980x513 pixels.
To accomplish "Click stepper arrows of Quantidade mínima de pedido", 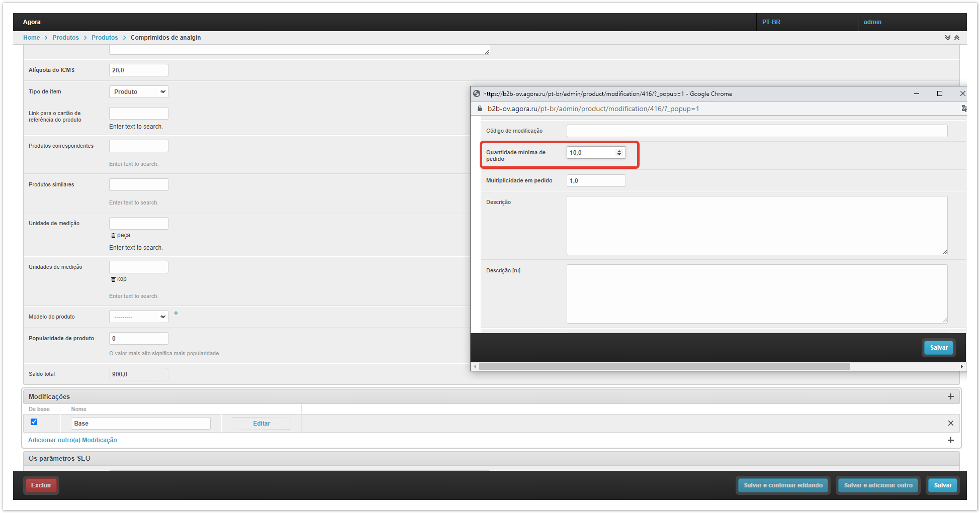I will [x=619, y=153].
